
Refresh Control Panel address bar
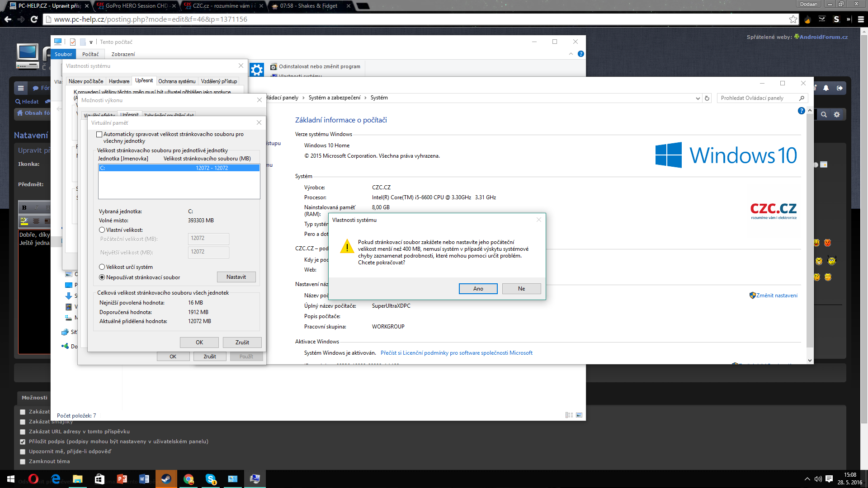[707, 98]
